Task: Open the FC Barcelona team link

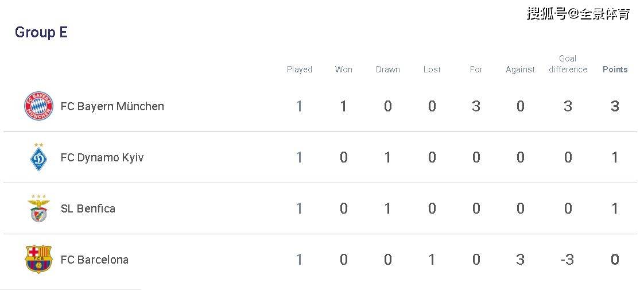Action: coord(95,260)
